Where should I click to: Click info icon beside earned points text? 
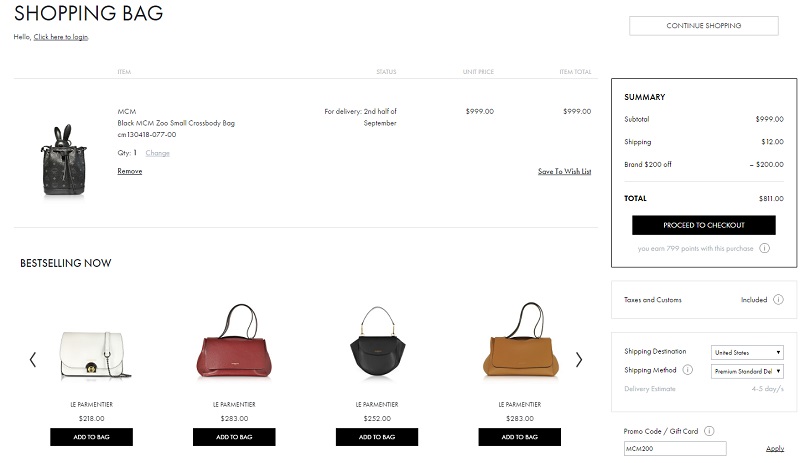[764, 248]
